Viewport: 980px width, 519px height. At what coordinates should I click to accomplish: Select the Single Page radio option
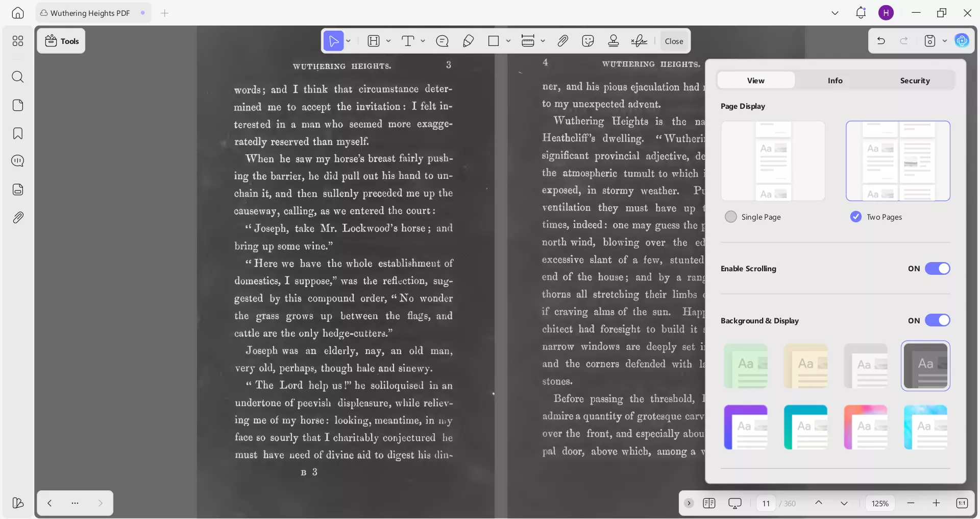point(731,217)
